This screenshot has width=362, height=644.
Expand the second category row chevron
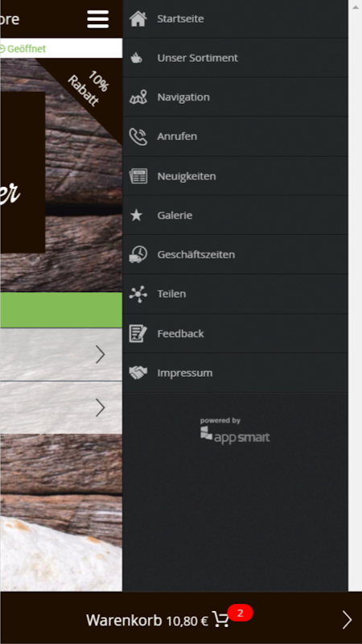click(x=101, y=407)
